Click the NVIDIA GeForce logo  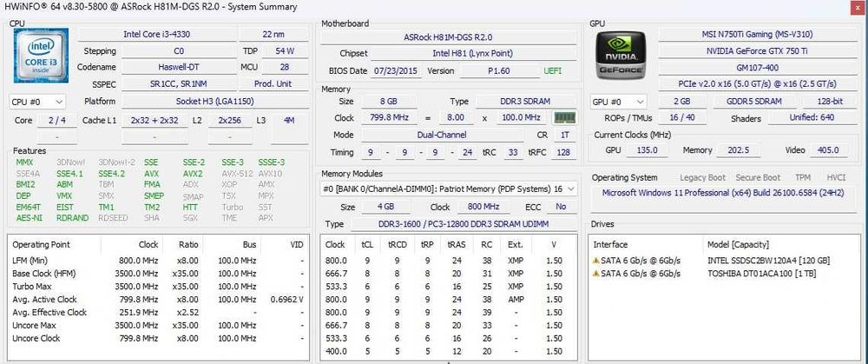point(621,55)
